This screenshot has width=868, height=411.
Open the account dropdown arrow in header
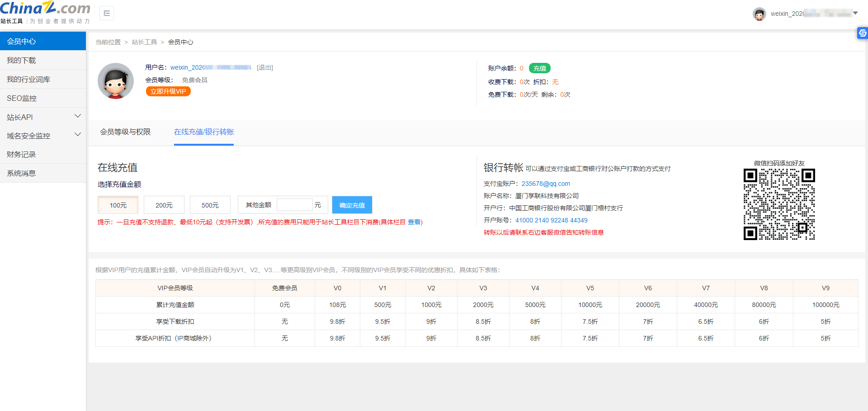point(855,13)
